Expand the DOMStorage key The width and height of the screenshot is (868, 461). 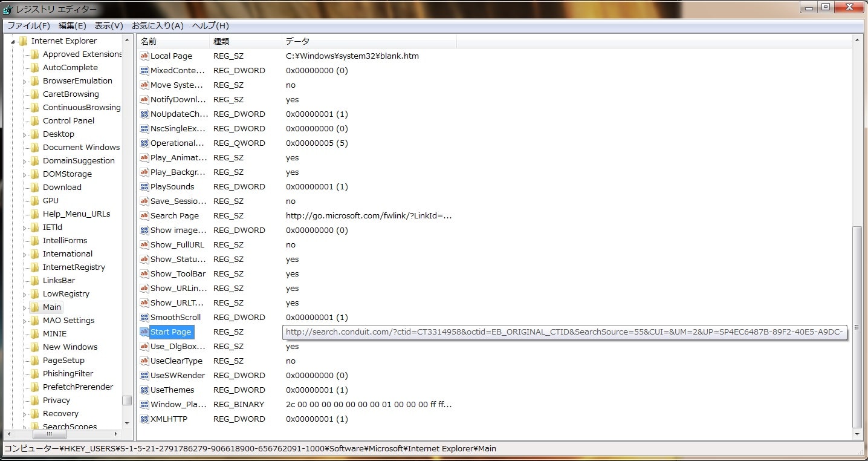[x=25, y=174]
